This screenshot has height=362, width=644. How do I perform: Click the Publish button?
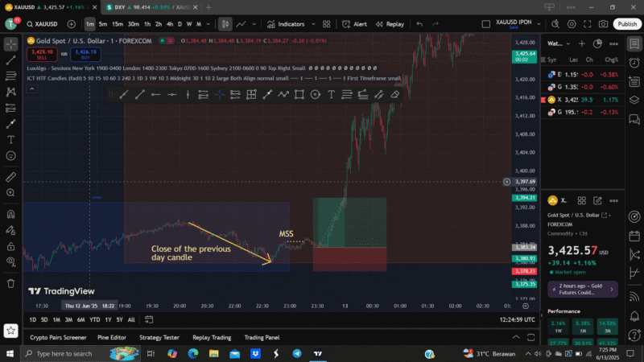point(627,24)
